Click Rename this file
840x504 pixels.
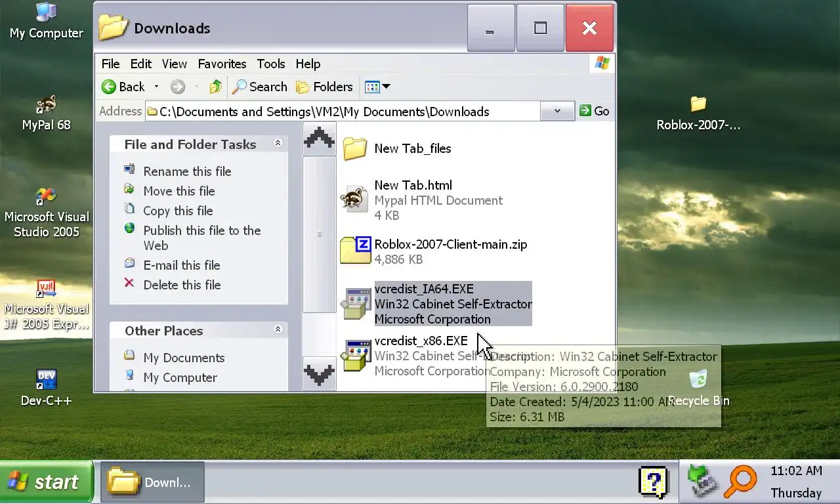[x=187, y=171]
